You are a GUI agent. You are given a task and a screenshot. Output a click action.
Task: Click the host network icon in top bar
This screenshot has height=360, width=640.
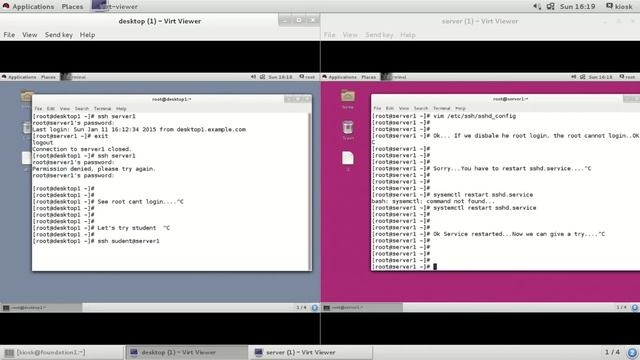[551, 6]
